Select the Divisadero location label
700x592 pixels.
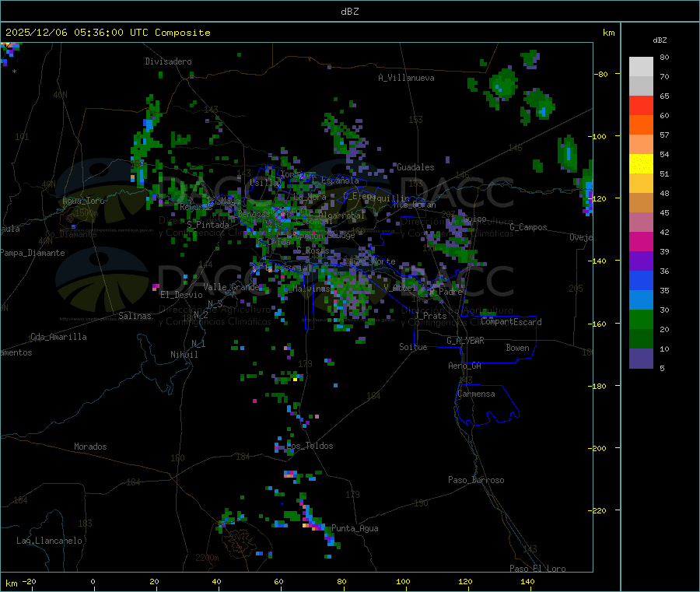pyautogui.click(x=168, y=61)
